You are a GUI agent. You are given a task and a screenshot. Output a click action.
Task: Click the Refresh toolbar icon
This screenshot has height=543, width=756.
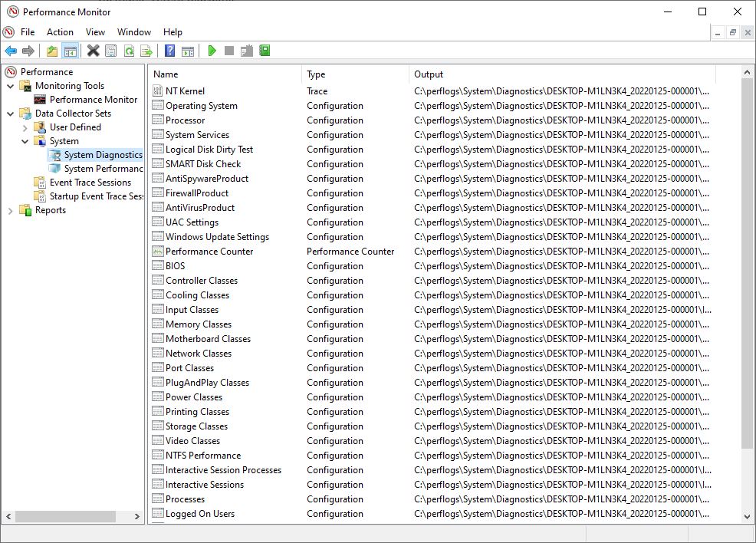point(129,51)
